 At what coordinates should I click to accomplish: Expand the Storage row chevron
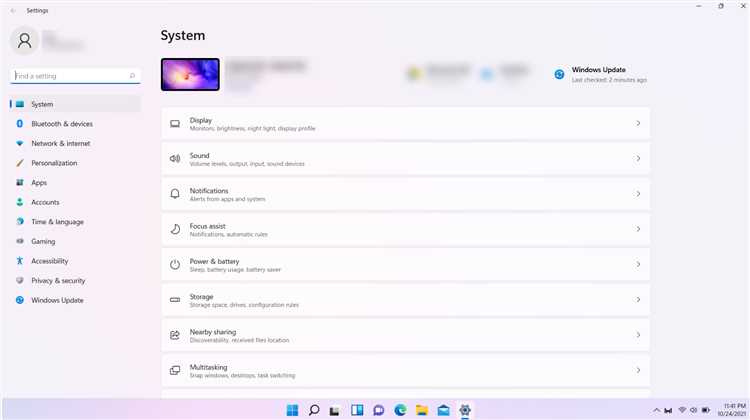[638, 299]
